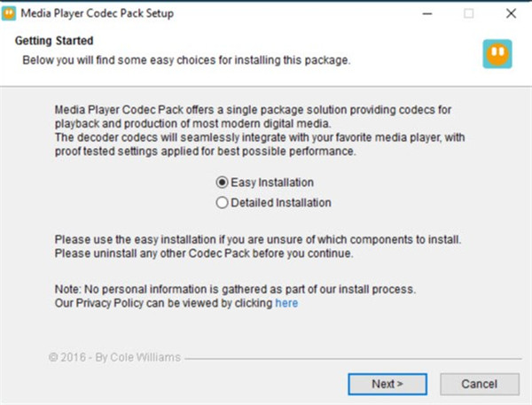Screen dimensions: 532x405
Task: Click the 'Getting Started' heading
Action: [54, 42]
